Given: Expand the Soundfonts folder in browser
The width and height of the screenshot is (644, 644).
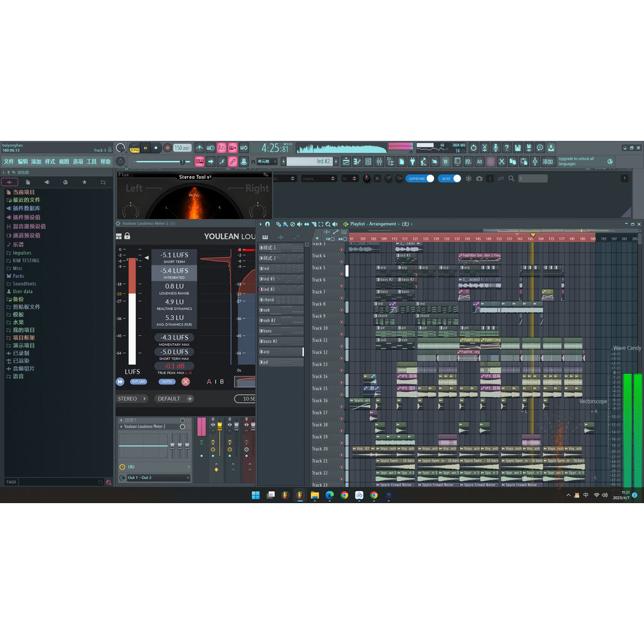Looking at the screenshot, I should click(x=25, y=284).
